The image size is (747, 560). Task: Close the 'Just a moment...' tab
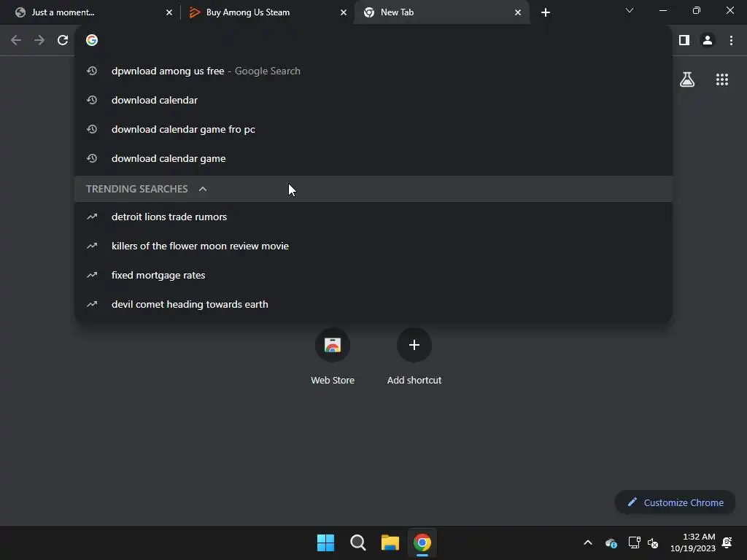(169, 12)
